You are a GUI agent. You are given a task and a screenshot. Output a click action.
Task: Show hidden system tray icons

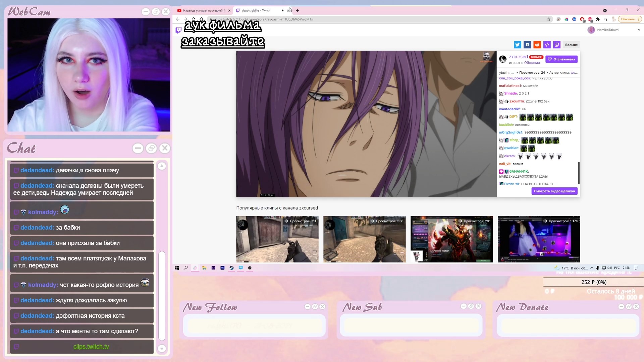(x=592, y=268)
